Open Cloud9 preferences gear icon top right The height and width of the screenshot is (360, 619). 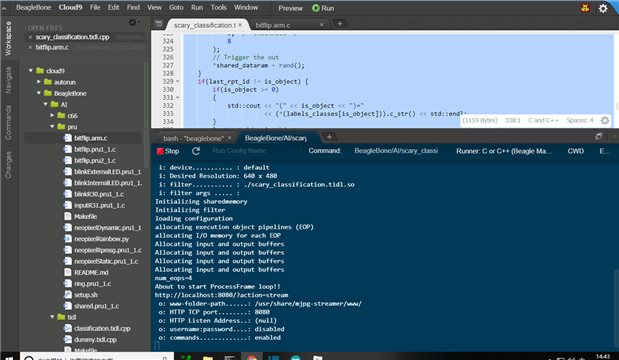pos(603,8)
